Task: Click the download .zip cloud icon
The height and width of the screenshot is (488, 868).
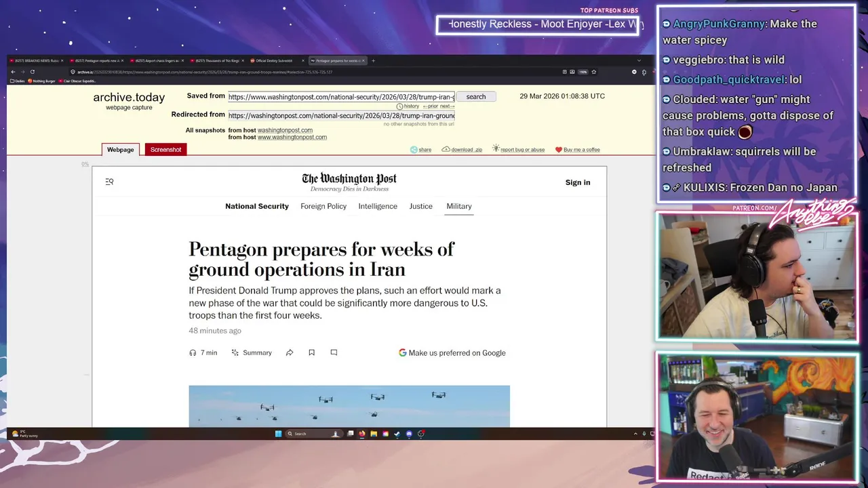Action: [446, 150]
